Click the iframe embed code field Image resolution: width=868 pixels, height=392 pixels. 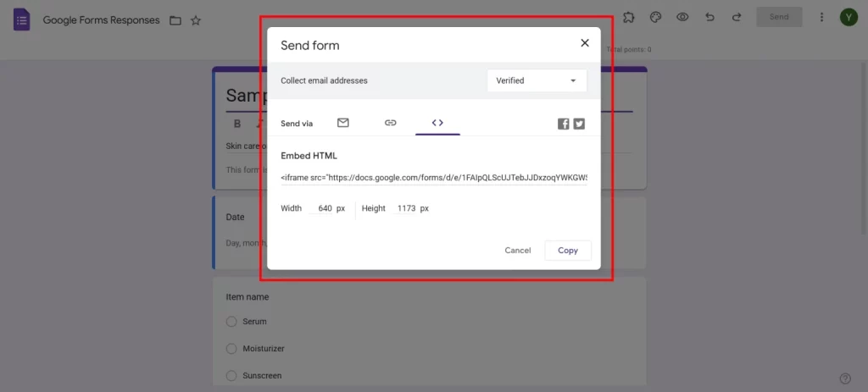433,178
